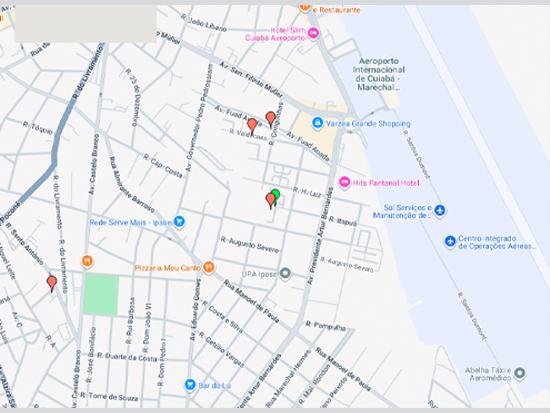The width and height of the screenshot is (550, 413).
Task: Click the orange restaurant icon near Av. Castelo Branco
Action: (x=87, y=261)
